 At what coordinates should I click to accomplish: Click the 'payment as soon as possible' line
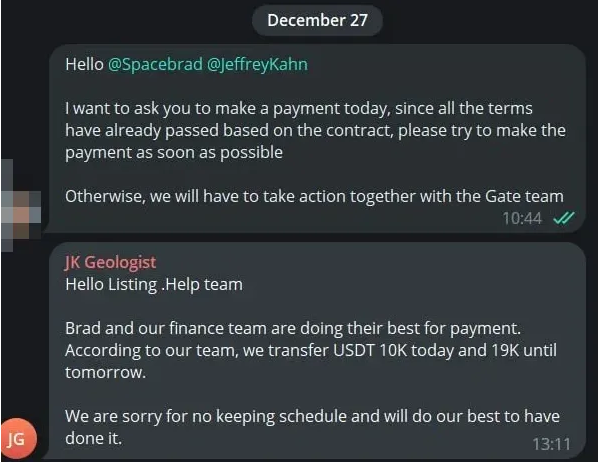click(x=174, y=153)
